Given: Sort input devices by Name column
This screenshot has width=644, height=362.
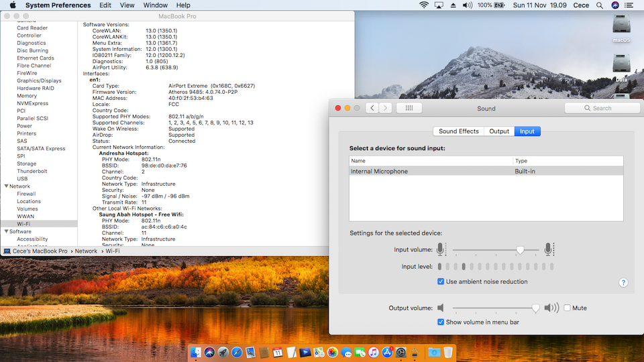Looking at the screenshot, I should pyautogui.click(x=431, y=161).
